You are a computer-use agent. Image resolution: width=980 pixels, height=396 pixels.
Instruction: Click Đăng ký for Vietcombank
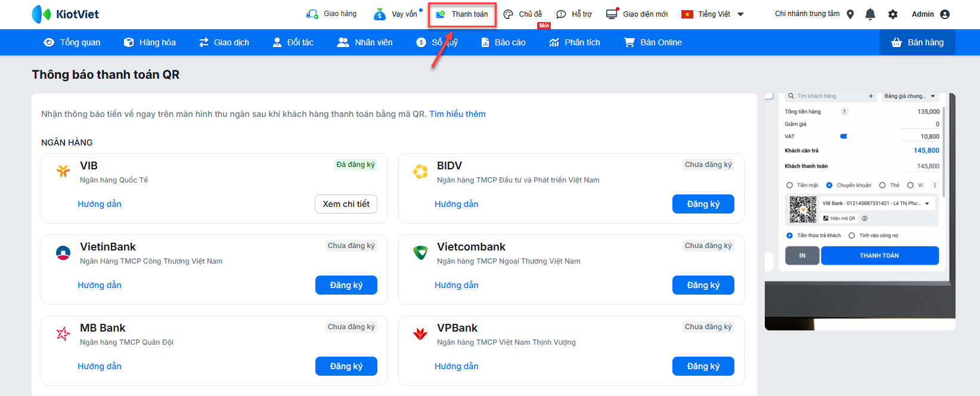click(x=703, y=285)
